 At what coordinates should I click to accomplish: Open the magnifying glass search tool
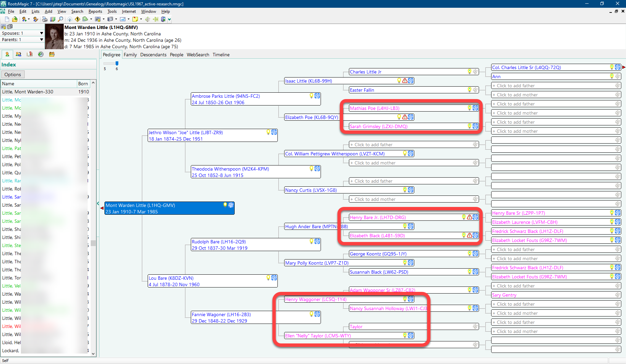pos(61,19)
